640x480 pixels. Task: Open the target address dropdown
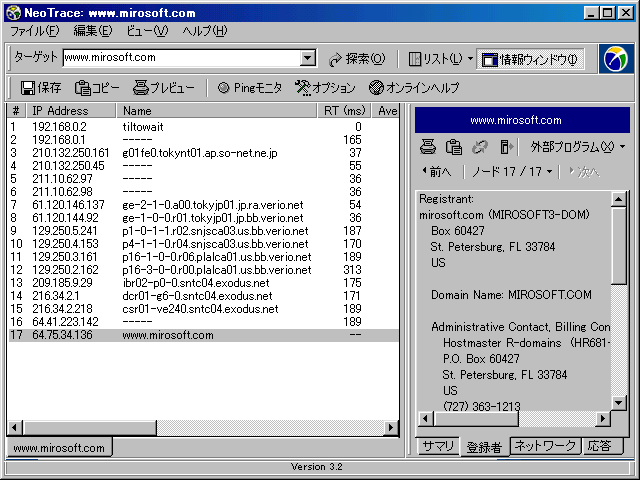pyautogui.click(x=308, y=58)
